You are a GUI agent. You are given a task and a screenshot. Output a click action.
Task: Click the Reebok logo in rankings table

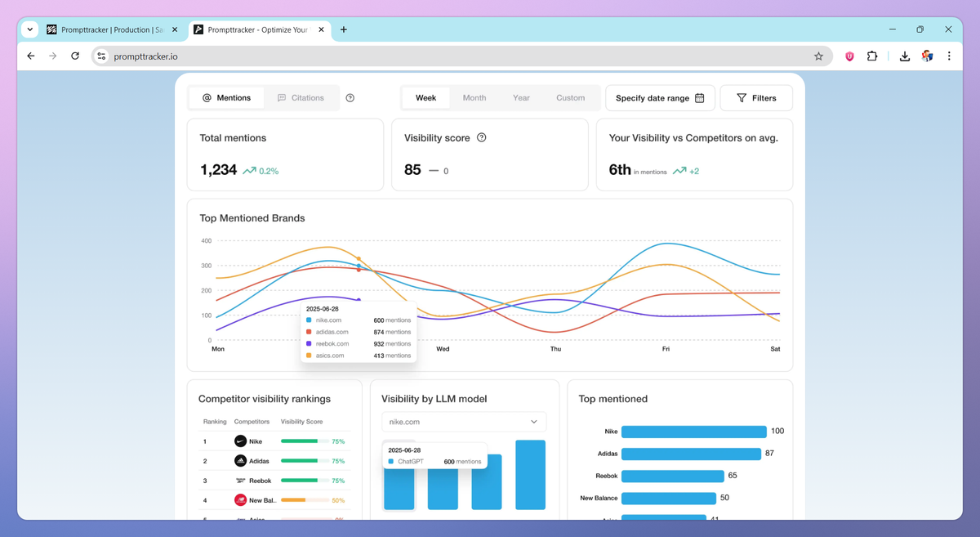(x=240, y=481)
